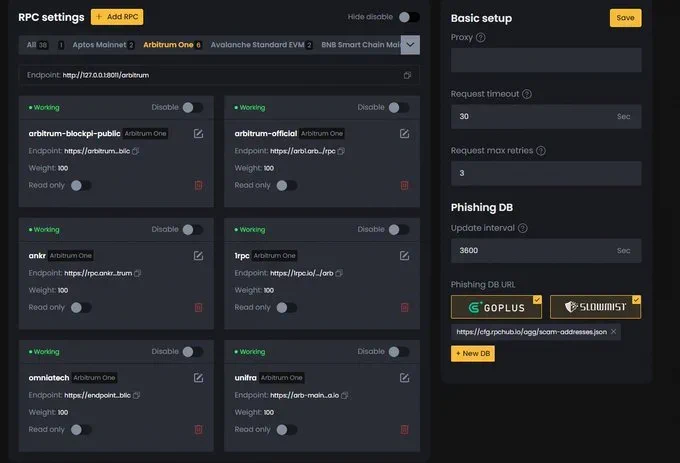Copy ankr endpoint URL
This screenshot has width=680, height=463.
(138, 274)
